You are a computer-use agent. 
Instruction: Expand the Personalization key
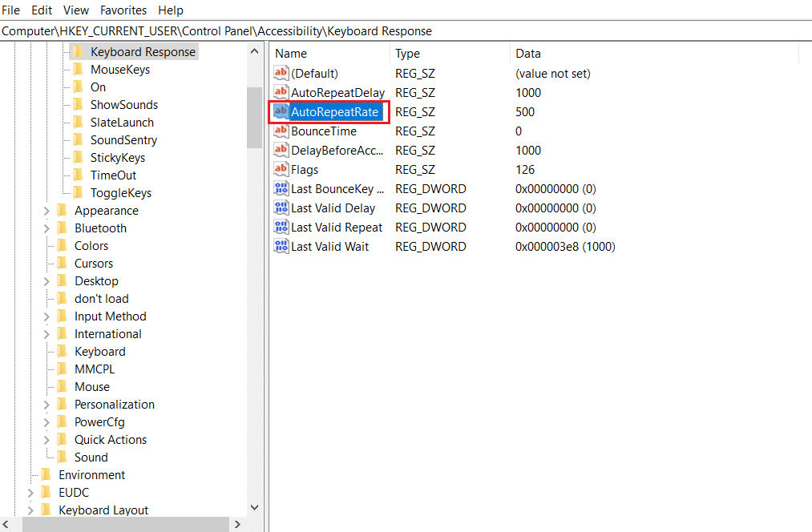pos(46,404)
